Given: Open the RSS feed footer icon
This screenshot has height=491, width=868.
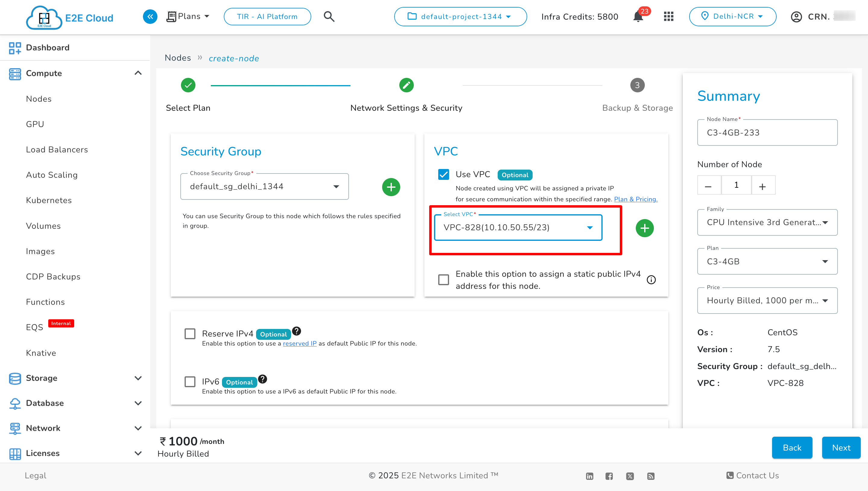Looking at the screenshot, I should [x=651, y=476].
